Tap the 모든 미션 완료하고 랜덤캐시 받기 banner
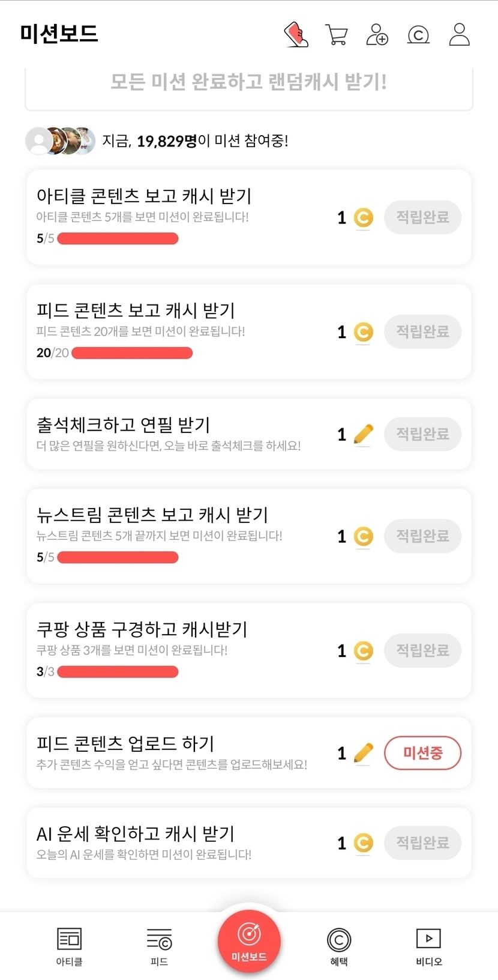 coord(248,83)
